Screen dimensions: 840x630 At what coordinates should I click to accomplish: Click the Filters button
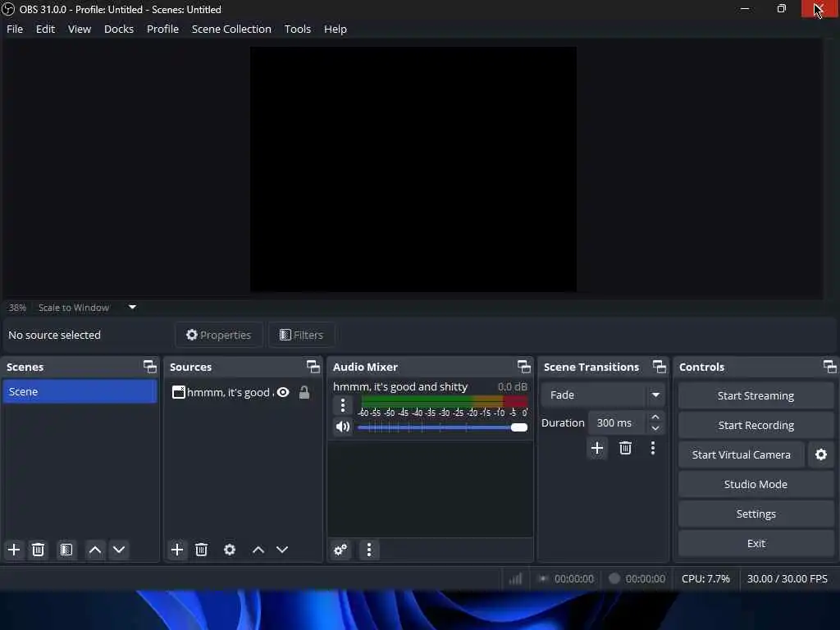point(302,335)
